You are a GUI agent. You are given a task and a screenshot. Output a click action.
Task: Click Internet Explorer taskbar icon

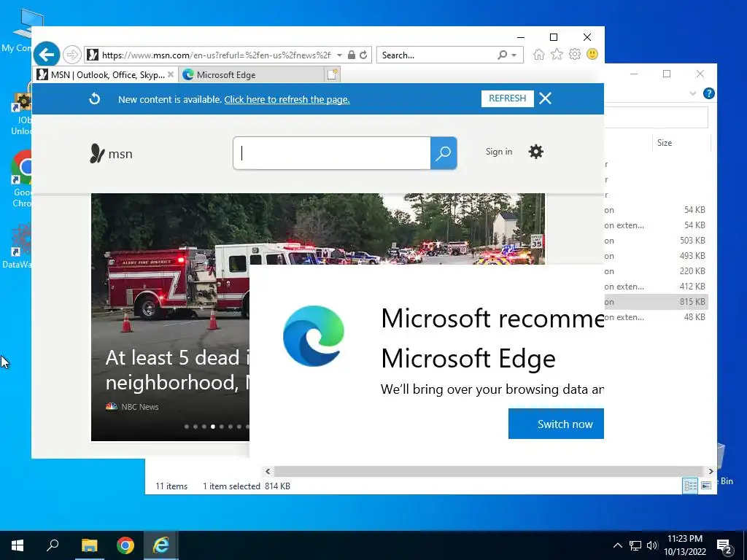tap(161, 545)
